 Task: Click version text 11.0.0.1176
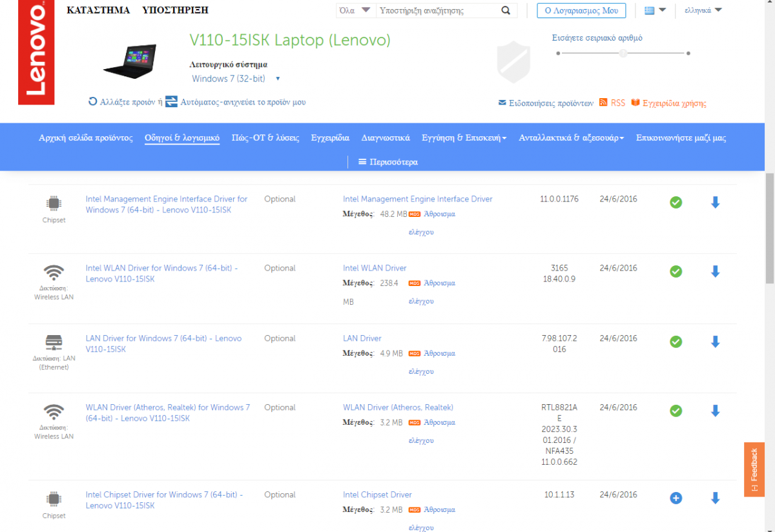click(559, 199)
